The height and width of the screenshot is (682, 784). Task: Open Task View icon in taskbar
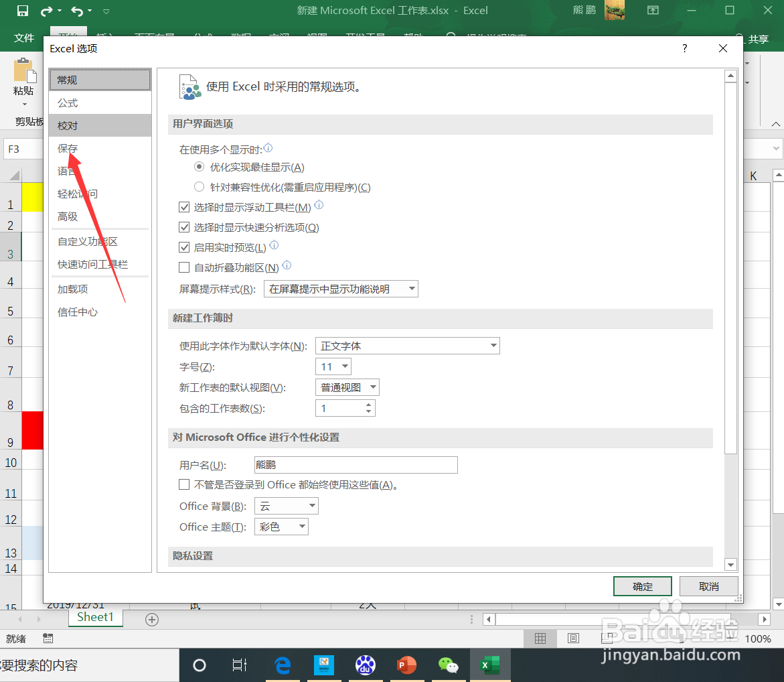coord(240,665)
